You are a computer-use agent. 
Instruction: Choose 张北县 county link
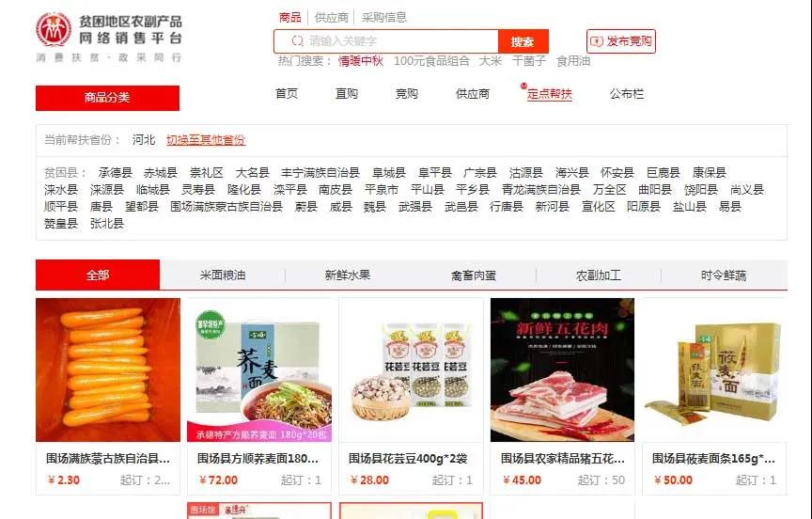107,223
